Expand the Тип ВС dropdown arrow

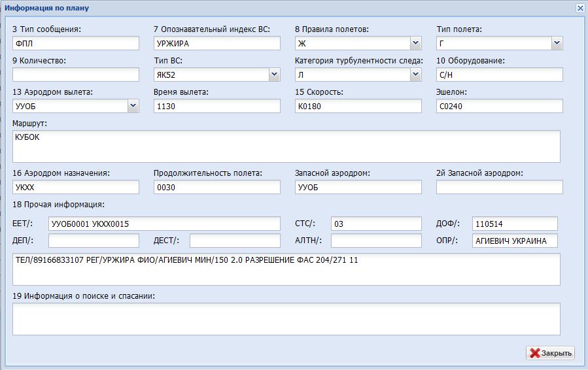click(x=274, y=75)
